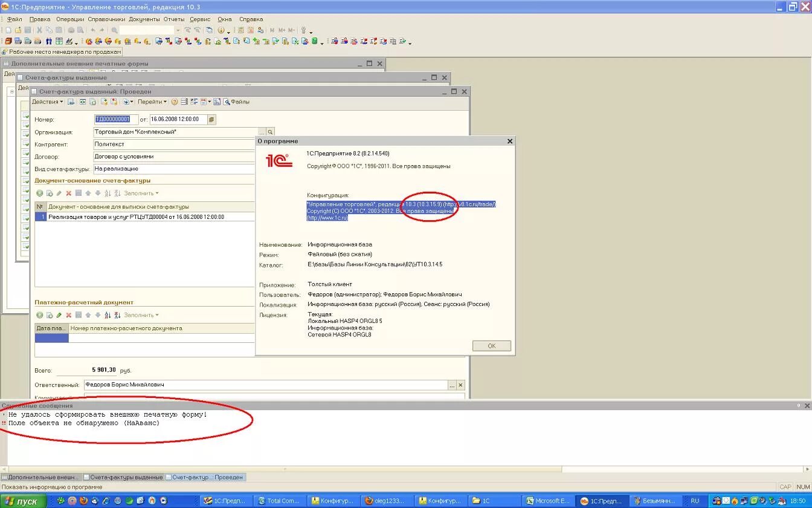Click the message Поле объекта не обнаружено (НаАванс)
Screen dimensions: 812x508
(x=84, y=423)
